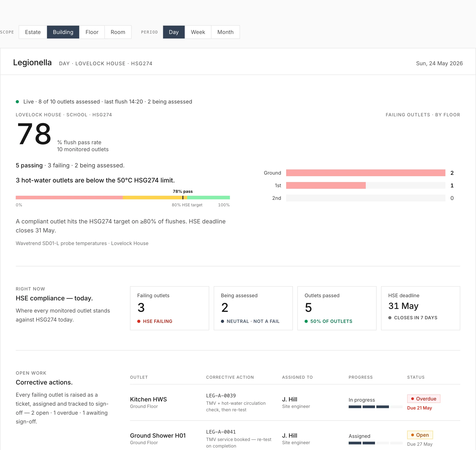Click the green Live status dot
Viewport: 476px width, 450px height.
(17, 102)
